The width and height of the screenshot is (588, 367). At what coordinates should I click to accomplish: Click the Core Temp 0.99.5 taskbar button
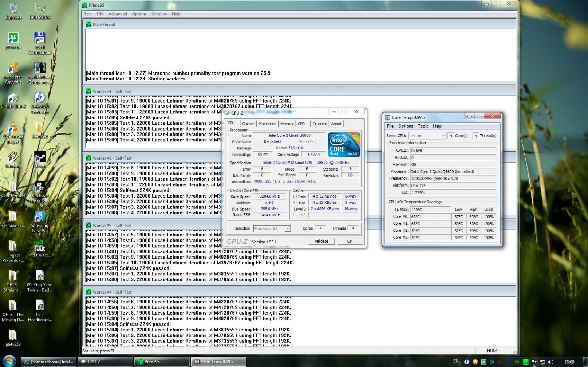[218, 362]
